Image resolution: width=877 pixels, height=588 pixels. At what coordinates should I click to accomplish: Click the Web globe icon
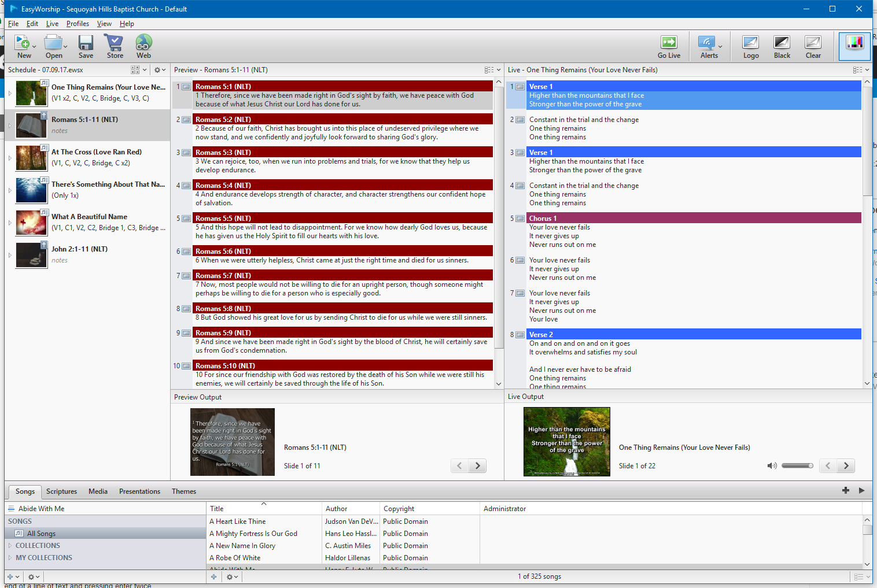pyautogui.click(x=143, y=43)
